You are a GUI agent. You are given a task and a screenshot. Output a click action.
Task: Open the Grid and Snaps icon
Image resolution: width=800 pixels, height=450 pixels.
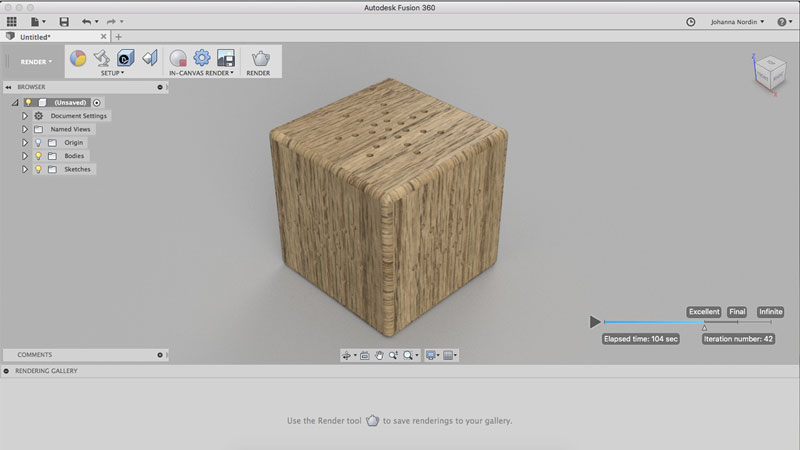[x=448, y=355]
